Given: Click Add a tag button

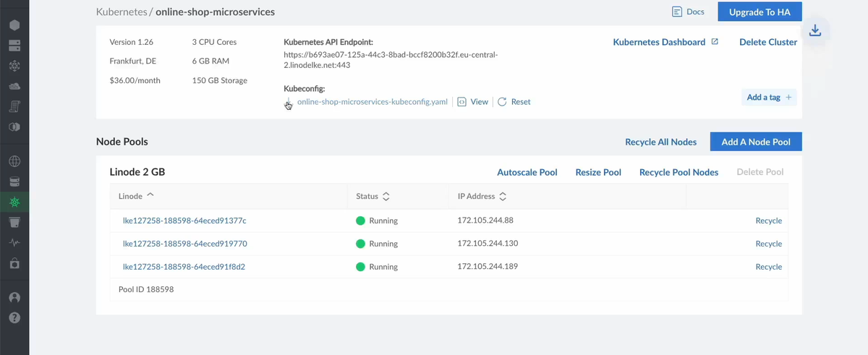Looking at the screenshot, I should click(769, 98).
